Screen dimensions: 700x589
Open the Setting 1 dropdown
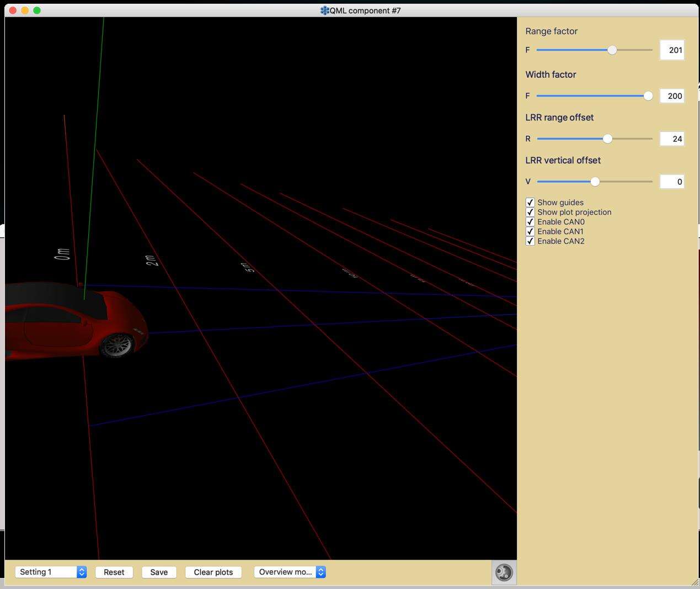[x=51, y=572]
